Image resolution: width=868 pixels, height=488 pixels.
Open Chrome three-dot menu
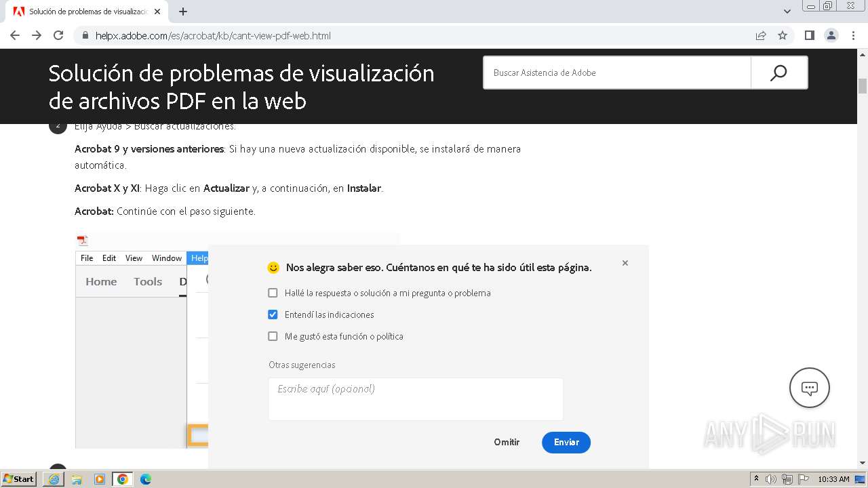(x=853, y=35)
